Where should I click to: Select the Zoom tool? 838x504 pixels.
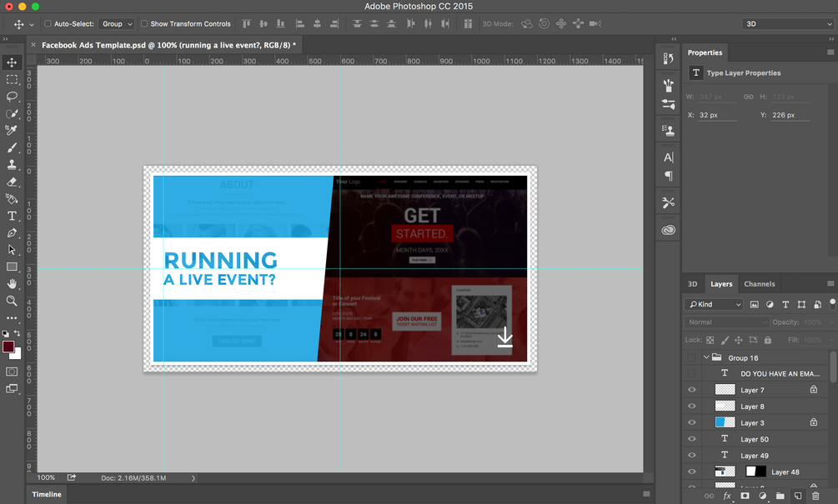[12, 301]
